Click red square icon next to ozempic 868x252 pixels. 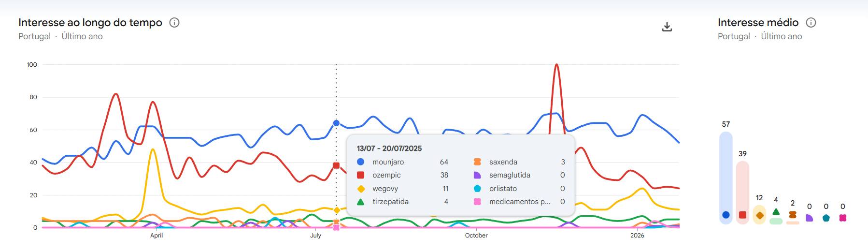click(360, 175)
